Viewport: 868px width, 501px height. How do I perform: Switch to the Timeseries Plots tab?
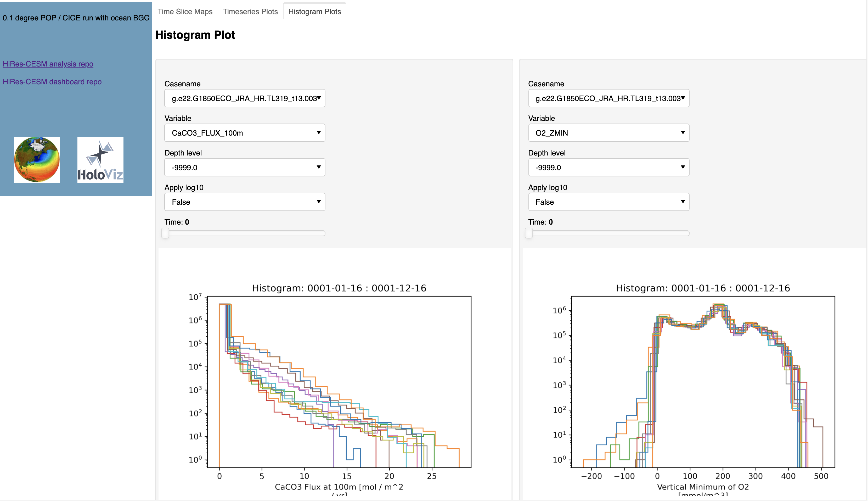(250, 11)
